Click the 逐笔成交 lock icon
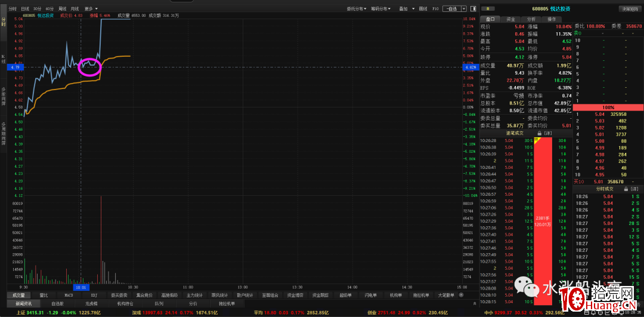644x317 pixels. [539, 133]
